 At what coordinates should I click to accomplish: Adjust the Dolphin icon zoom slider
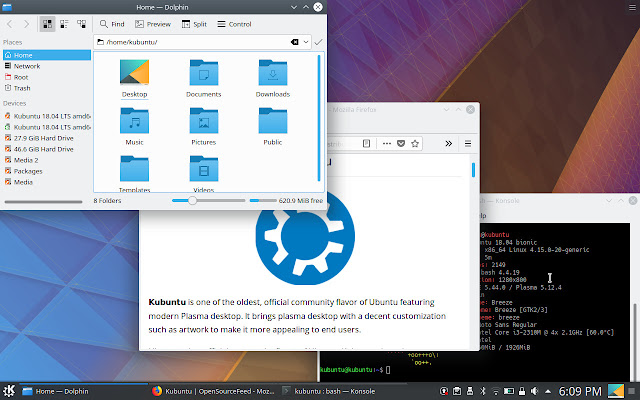pos(208,200)
